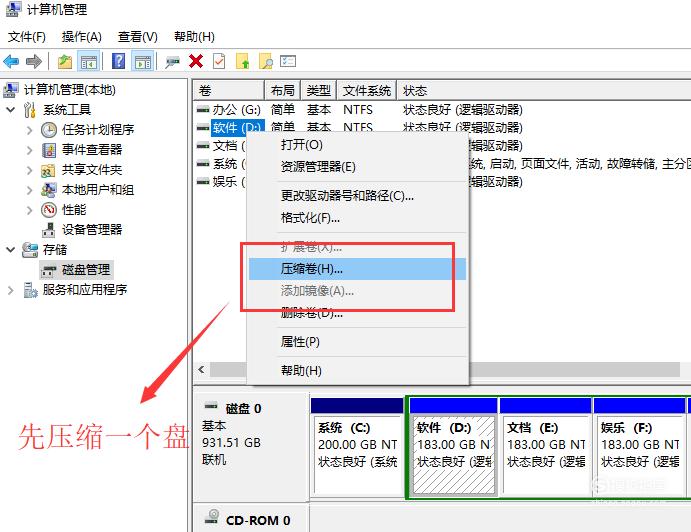Expand the 共享文件夹 node
The image size is (691, 532).
30,170
